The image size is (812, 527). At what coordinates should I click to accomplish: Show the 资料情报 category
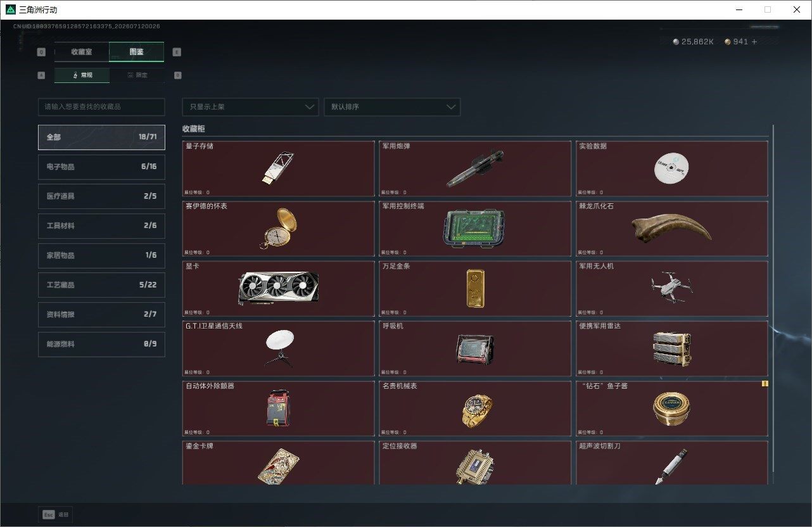tap(101, 314)
